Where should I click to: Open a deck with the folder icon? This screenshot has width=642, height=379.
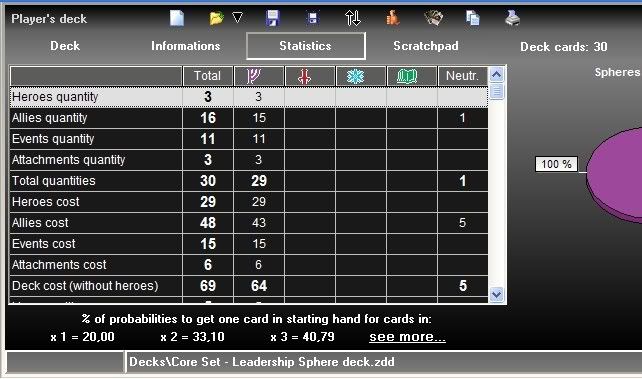click(x=216, y=18)
